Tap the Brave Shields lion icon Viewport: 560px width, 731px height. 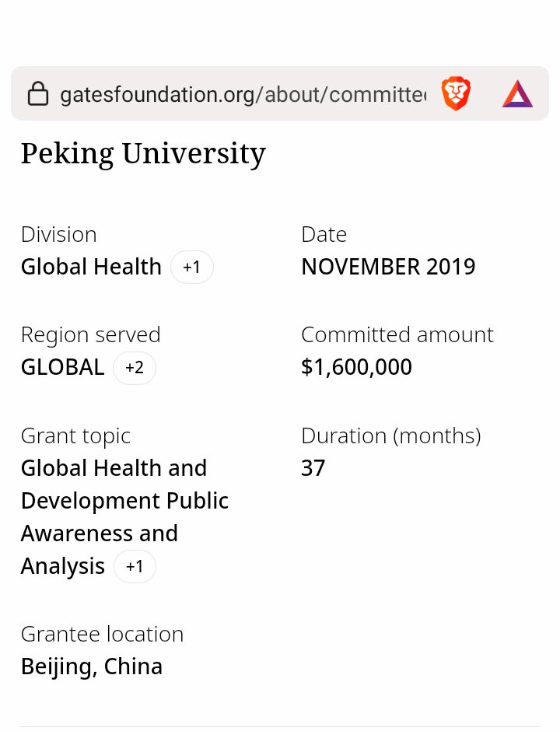(x=456, y=94)
